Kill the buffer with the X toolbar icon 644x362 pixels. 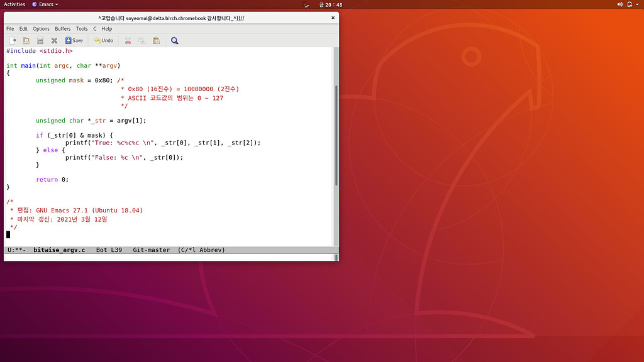coord(54,40)
